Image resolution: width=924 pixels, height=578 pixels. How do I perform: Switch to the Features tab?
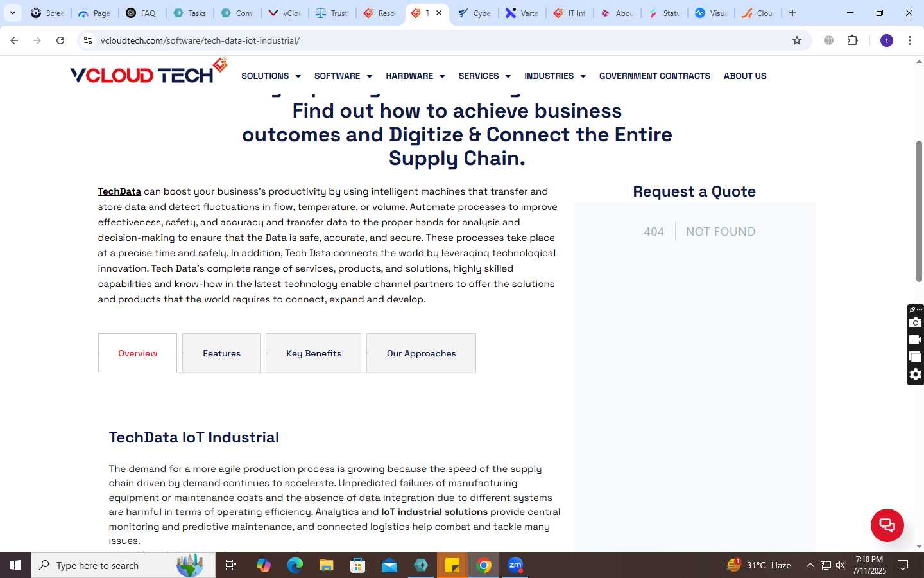[221, 353]
